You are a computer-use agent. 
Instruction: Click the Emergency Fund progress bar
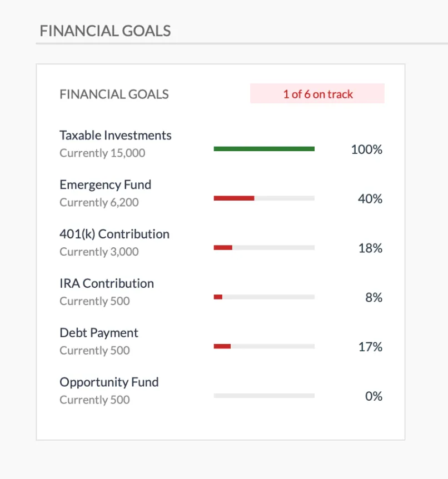pos(263,198)
